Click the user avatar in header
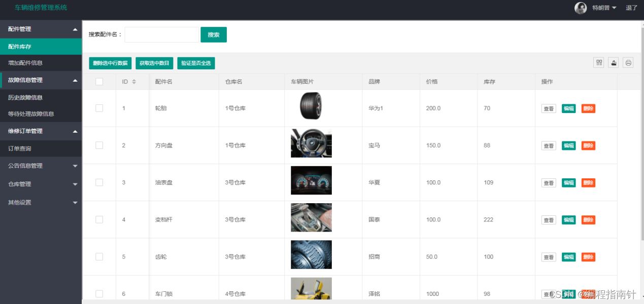The width and height of the screenshot is (644, 304). [x=581, y=8]
